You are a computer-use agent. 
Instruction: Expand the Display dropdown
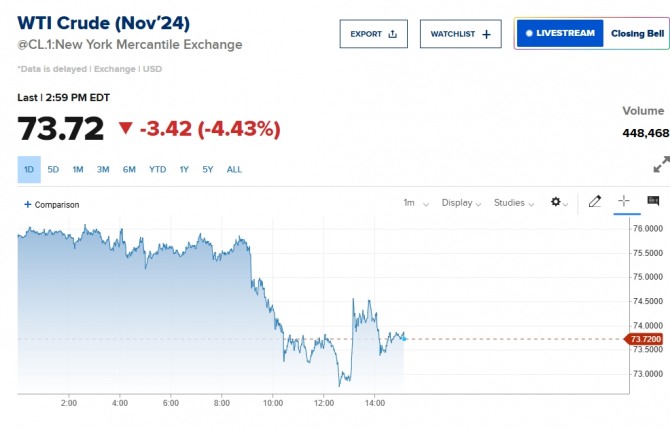tap(461, 203)
